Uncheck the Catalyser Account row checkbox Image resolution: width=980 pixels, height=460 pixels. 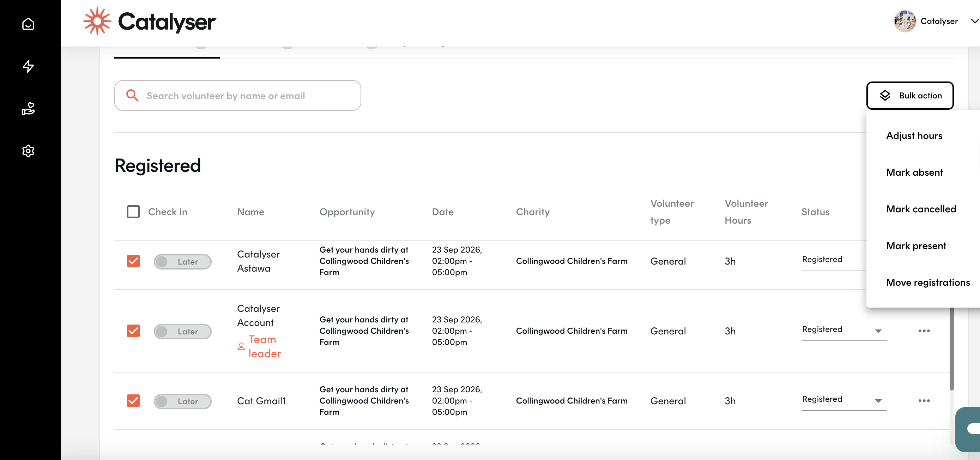[133, 331]
